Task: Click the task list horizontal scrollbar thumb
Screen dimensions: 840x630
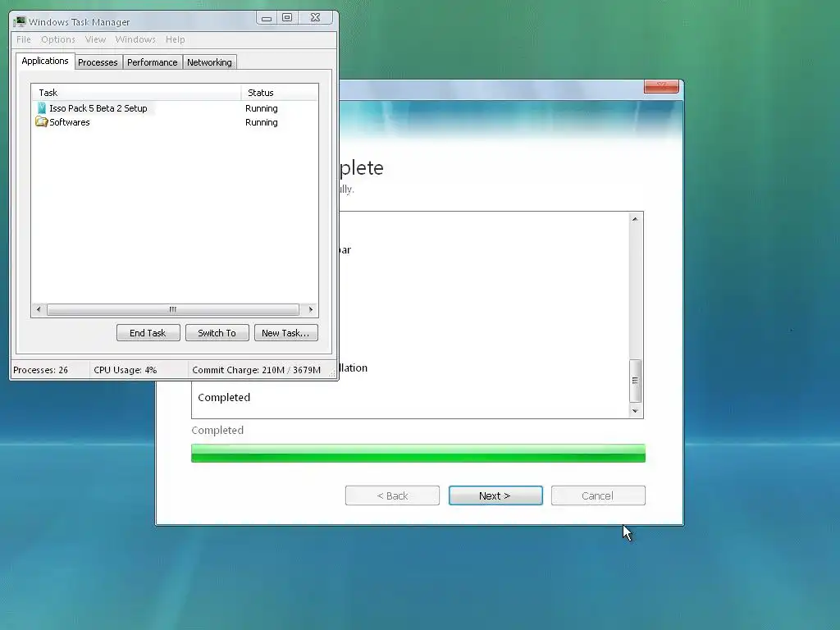Action: click(x=173, y=309)
